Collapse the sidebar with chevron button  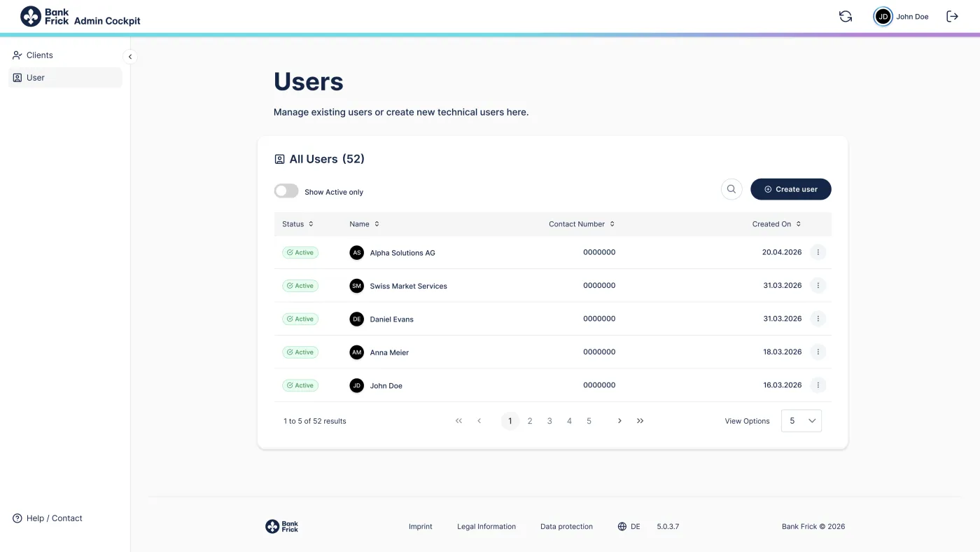click(129, 57)
